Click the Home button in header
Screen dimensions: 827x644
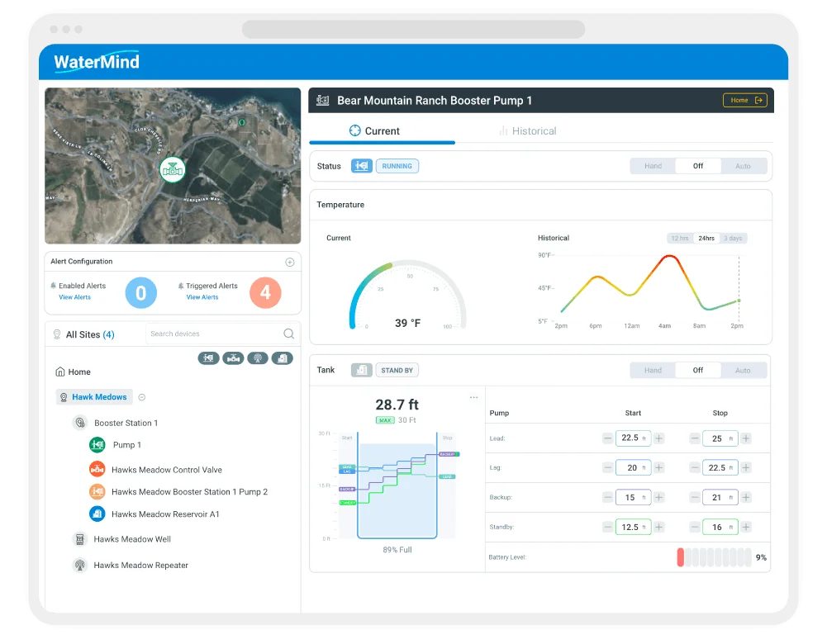[744, 100]
